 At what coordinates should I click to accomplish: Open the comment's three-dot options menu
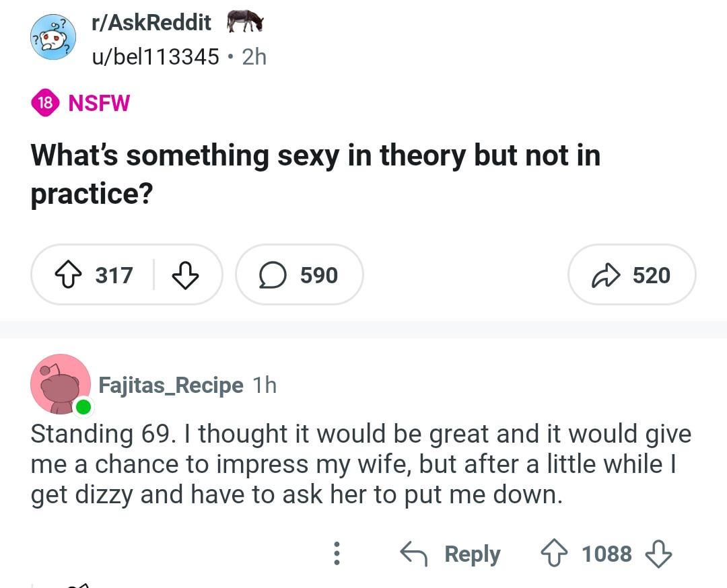click(x=337, y=554)
